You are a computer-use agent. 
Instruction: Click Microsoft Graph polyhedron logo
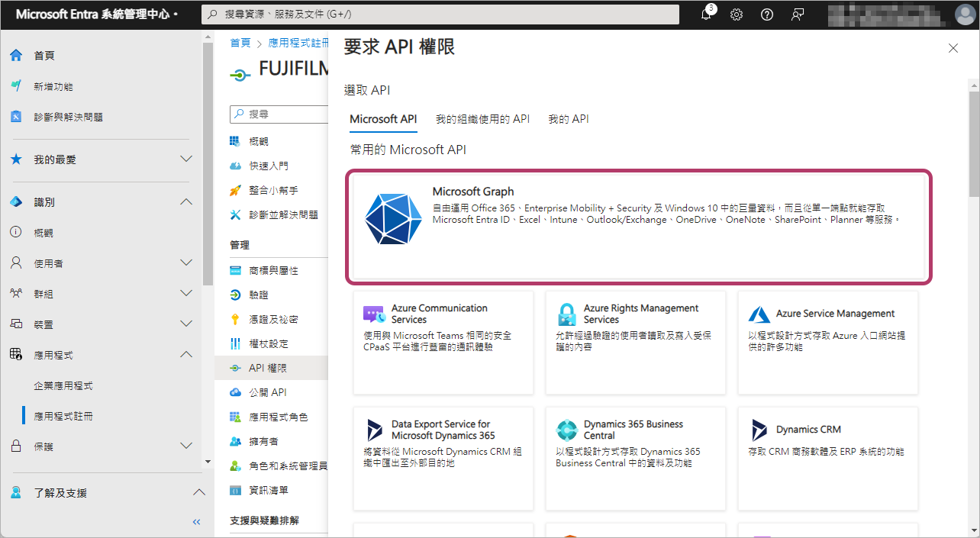tap(393, 218)
